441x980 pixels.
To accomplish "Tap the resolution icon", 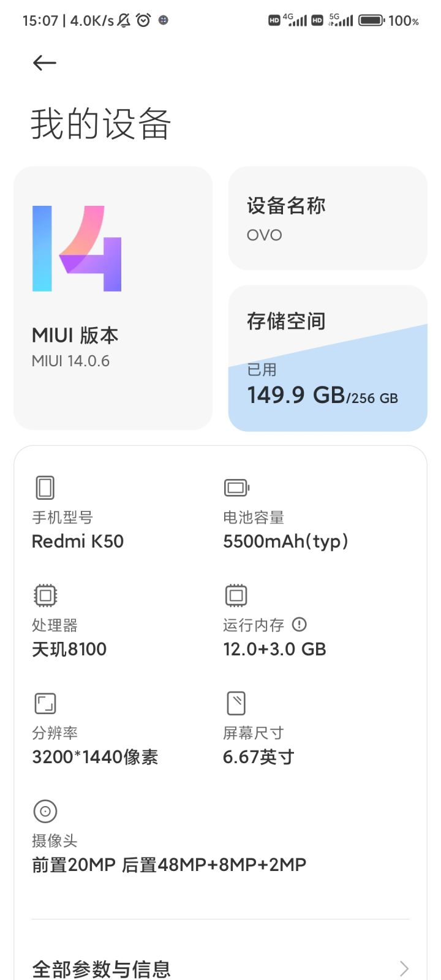I will point(45,703).
